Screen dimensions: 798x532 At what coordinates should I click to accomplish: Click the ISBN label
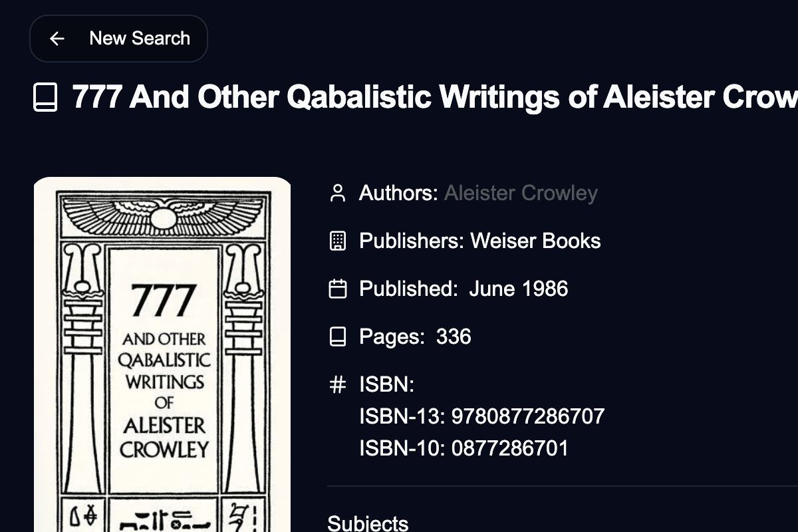tap(386, 384)
